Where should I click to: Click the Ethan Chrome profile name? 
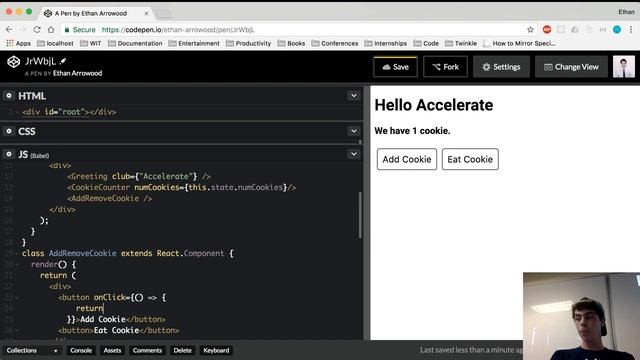626,12
